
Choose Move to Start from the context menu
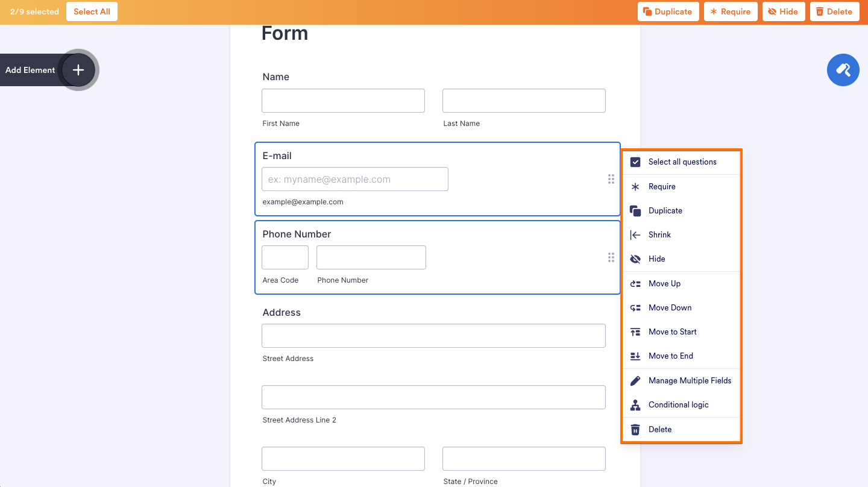tap(635, 331)
